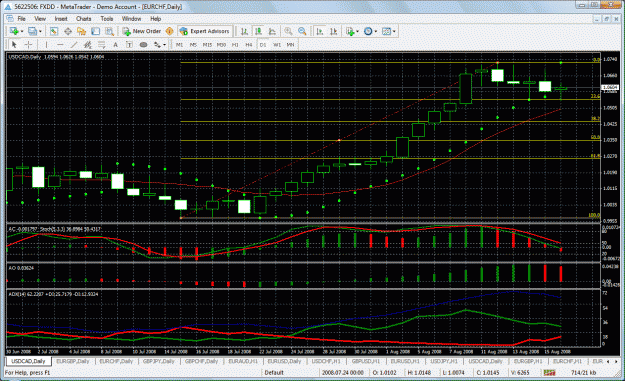Set timeframe to MN
The image size is (625, 381).
290,45
